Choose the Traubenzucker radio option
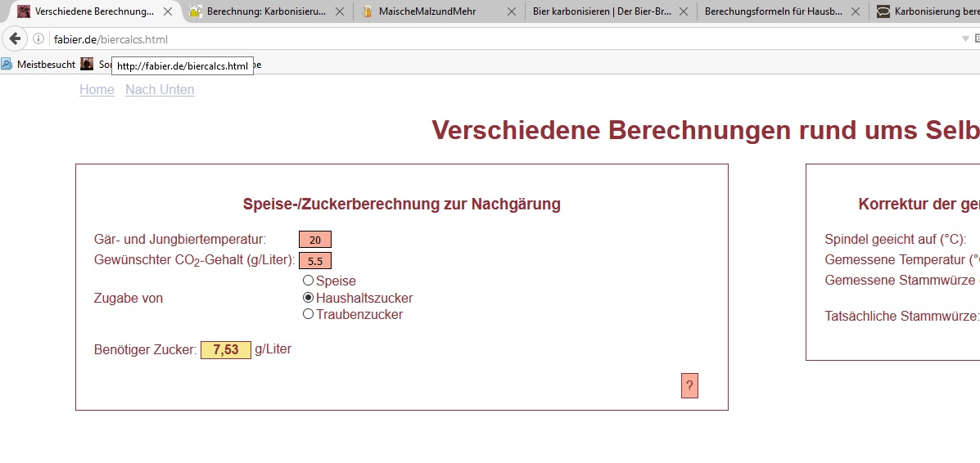The height and width of the screenshot is (463, 980). click(x=309, y=314)
